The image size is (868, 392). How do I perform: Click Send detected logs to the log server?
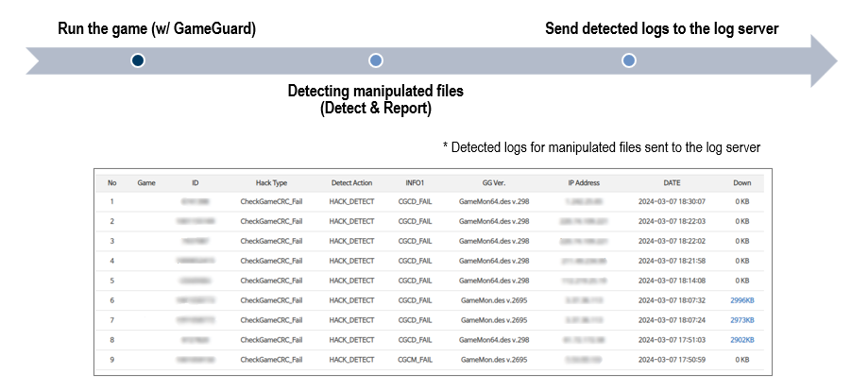coord(661,28)
